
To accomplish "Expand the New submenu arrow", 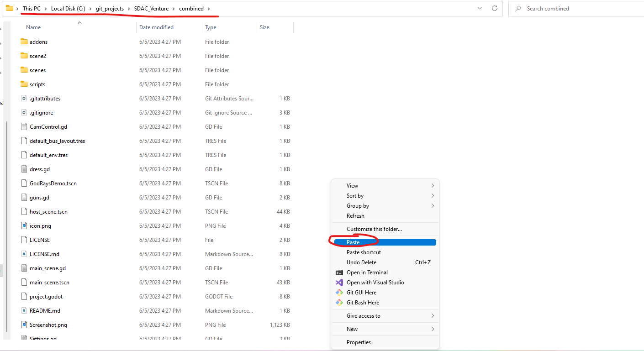I will [x=433, y=329].
